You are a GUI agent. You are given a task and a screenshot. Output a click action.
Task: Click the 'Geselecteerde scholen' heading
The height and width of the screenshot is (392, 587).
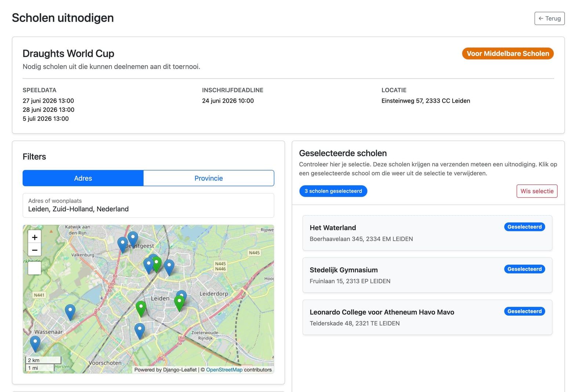[x=343, y=153]
